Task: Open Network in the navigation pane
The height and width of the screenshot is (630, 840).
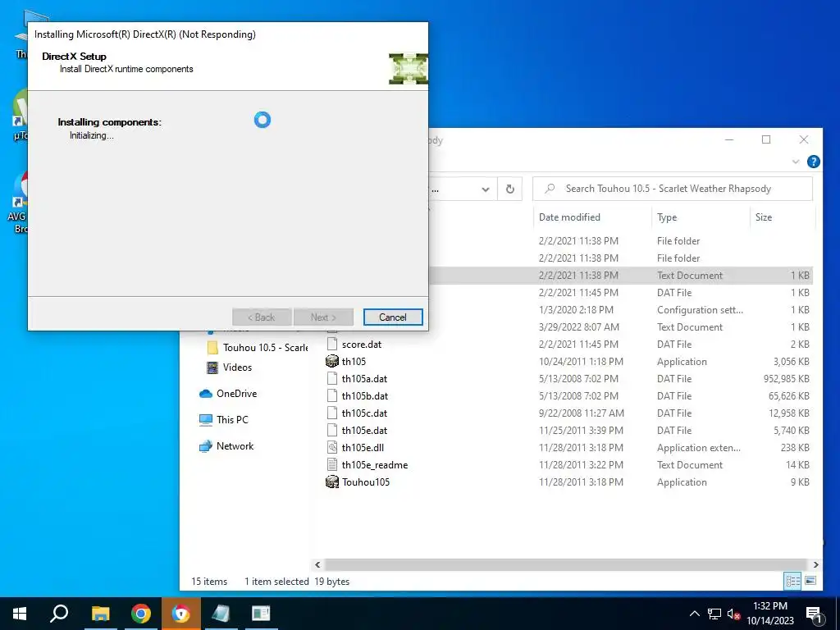Action: click(x=226, y=445)
